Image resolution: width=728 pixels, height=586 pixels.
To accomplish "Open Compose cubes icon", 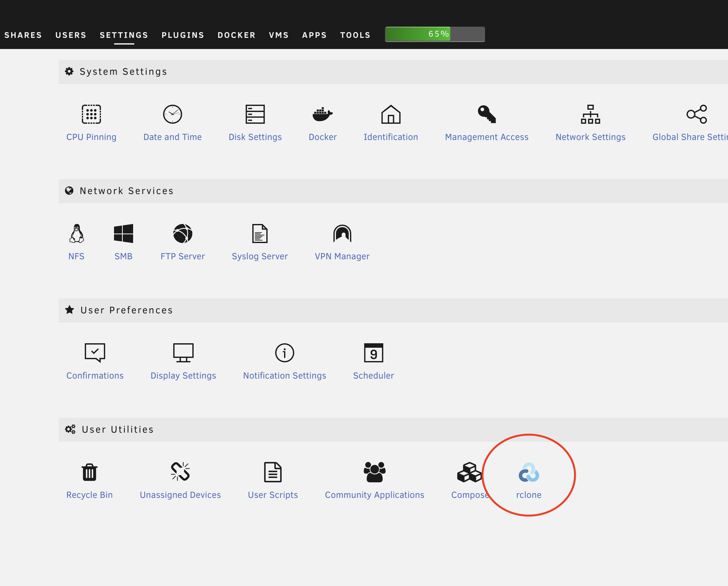I will point(469,472).
